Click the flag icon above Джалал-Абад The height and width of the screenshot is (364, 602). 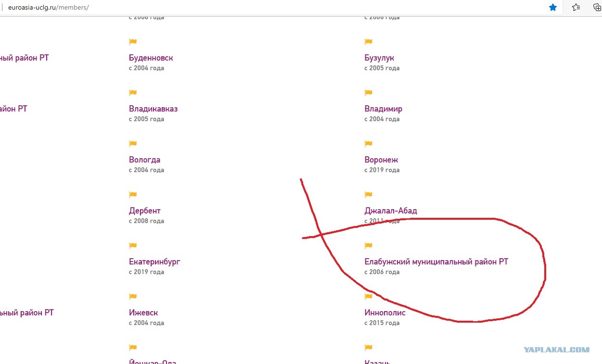coord(369,195)
